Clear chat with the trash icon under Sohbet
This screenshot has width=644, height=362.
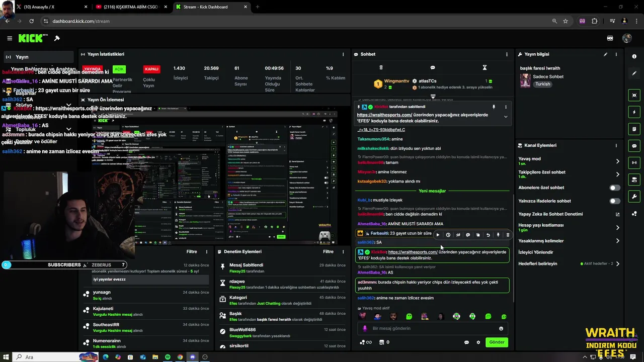[381, 67]
